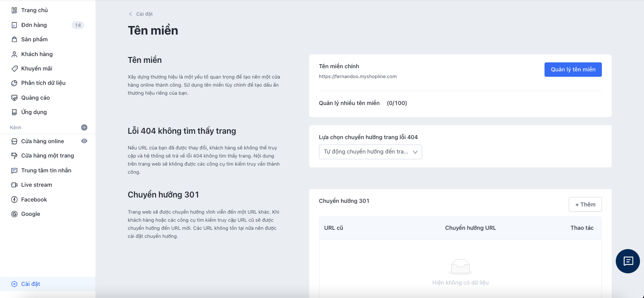Click the Live stream camera icon

pos(14,185)
